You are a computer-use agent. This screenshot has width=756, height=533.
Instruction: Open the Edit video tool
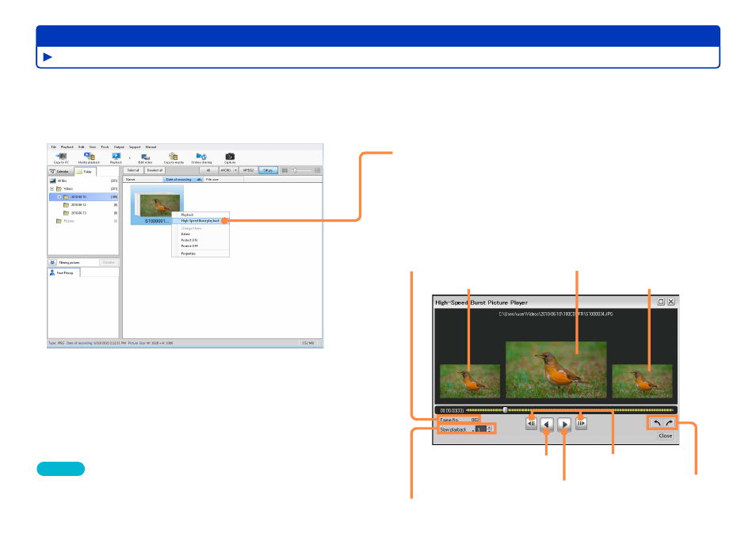click(x=145, y=157)
